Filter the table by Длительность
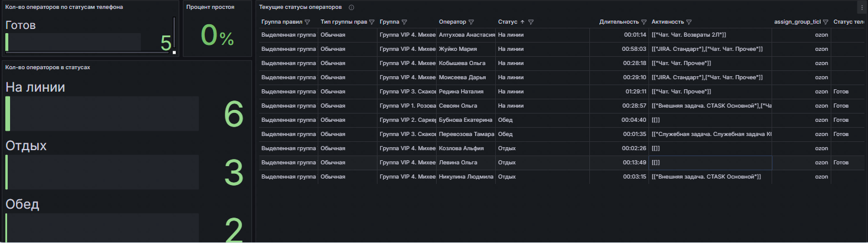Image resolution: width=868 pixels, height=243 pixels. click(x=644, y=22)
